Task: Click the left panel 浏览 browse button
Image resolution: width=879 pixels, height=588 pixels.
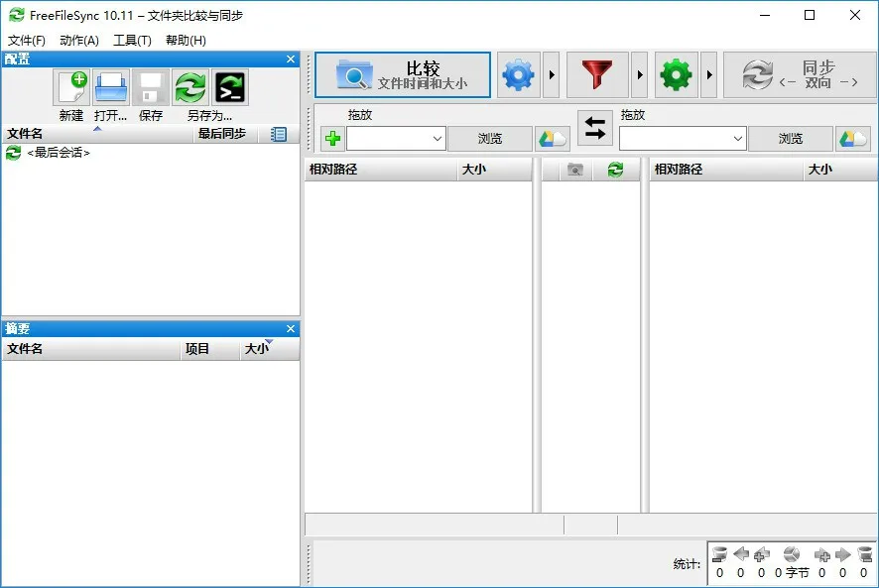Action: [x=490, y=138]
